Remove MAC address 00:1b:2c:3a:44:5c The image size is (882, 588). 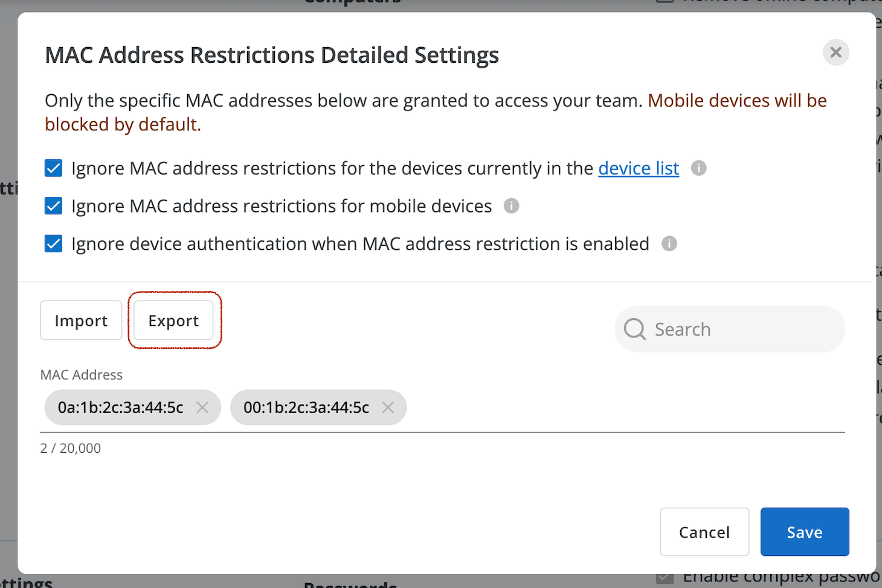[388, 407]
